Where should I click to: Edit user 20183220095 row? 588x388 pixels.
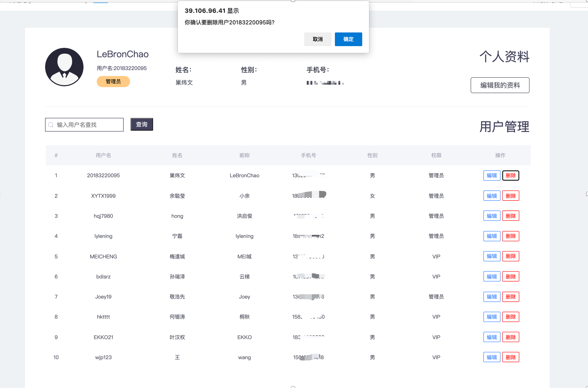coord(491,175)
